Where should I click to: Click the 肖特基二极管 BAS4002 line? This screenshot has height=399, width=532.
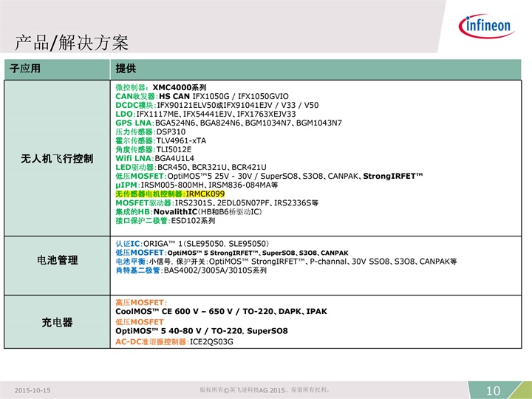click(191, 270)
